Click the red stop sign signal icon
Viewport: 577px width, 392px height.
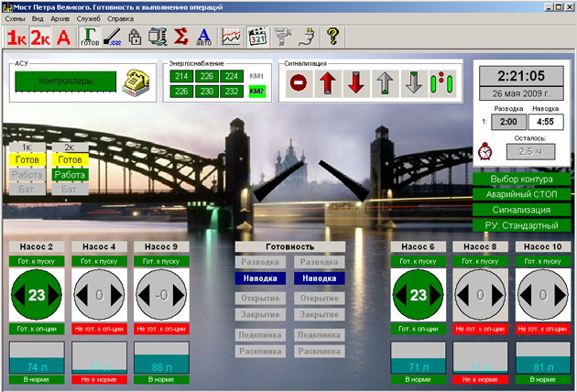pyautogui.click(x=298, y=82)
